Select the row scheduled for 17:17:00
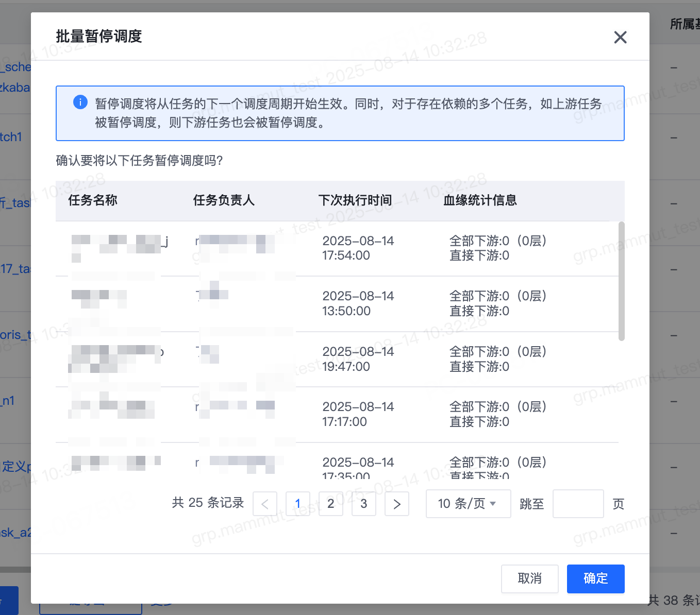Screen dimensions: 700x615 coord(346,414)
